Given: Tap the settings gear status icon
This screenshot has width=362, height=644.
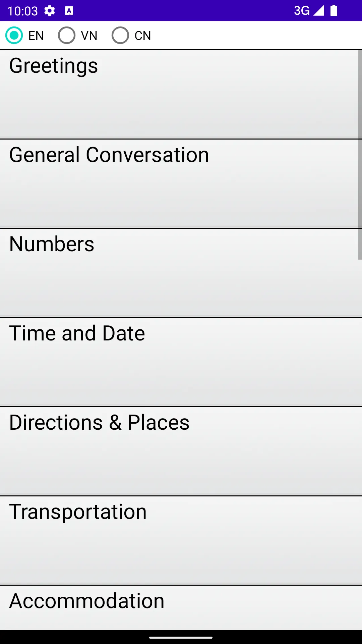Looking at the screenshot, I should click(x=50, y=11).
